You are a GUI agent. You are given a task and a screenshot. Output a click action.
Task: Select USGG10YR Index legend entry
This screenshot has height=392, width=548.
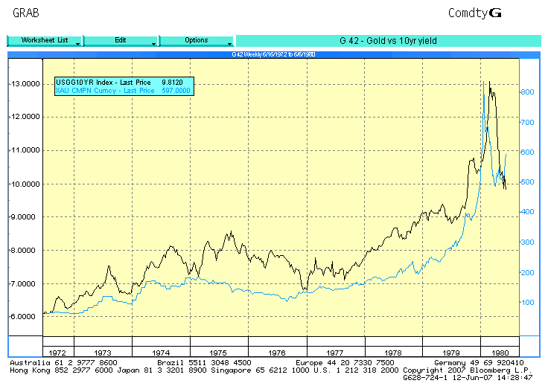coord(104,82)
